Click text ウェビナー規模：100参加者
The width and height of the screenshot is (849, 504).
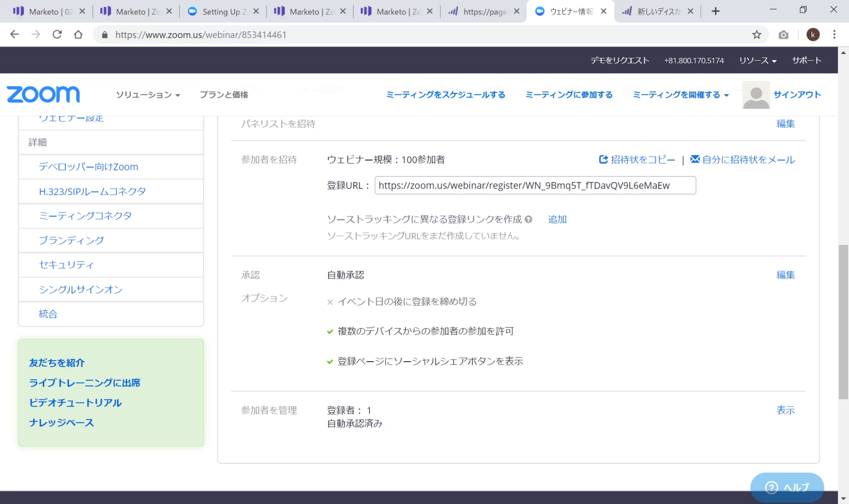pos(386,160)
